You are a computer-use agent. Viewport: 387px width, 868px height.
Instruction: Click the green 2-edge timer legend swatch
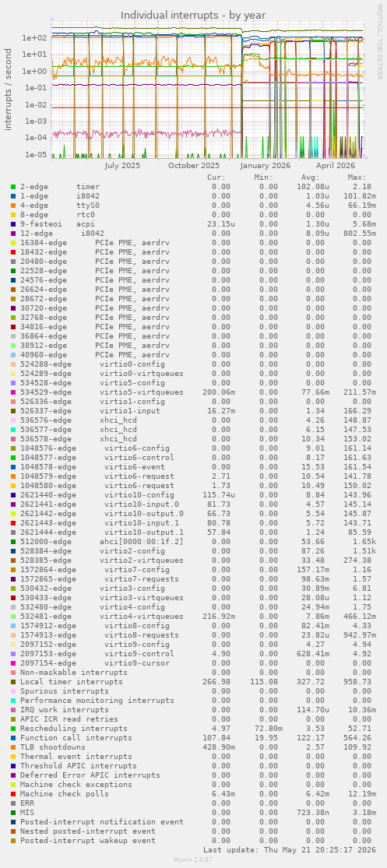click(x=13, y=187)
